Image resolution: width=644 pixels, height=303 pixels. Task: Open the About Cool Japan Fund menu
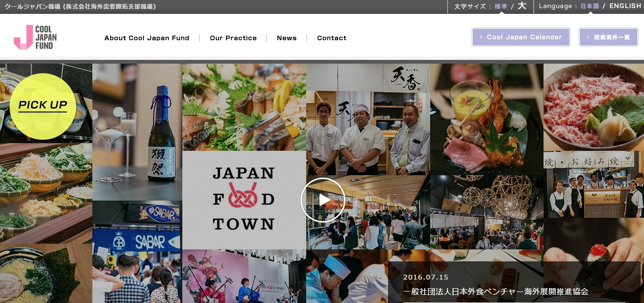(x=147, y=38)
